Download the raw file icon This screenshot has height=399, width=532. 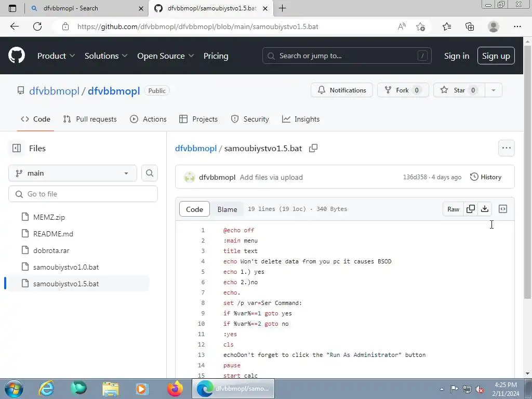point(485,209)
